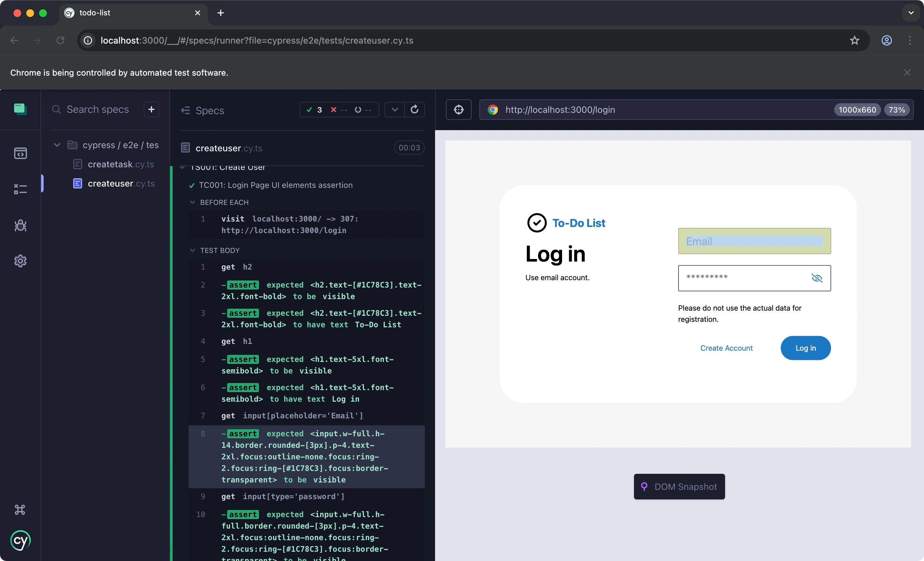Click the DOM Snapshot pin button
Viewport: 924px width, 561px height.
(x=679, y=487)
